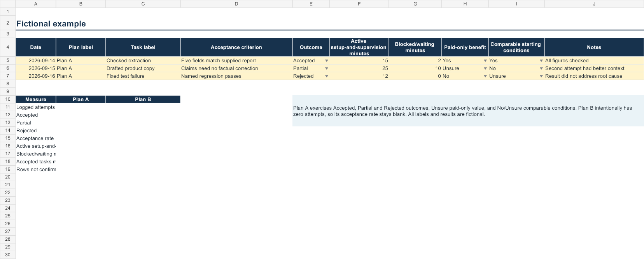Open Outcome dropdown for Checked extraction row
Image resolution: width=644 pixels, height=259 pixels.
pyautogui.click(x=327, y=61)
